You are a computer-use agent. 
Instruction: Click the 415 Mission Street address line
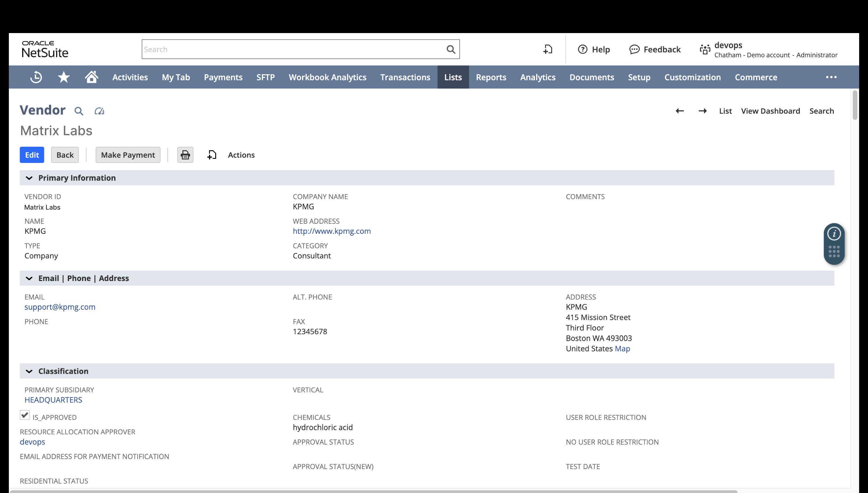pyautogui.click(x=598, y=318)
